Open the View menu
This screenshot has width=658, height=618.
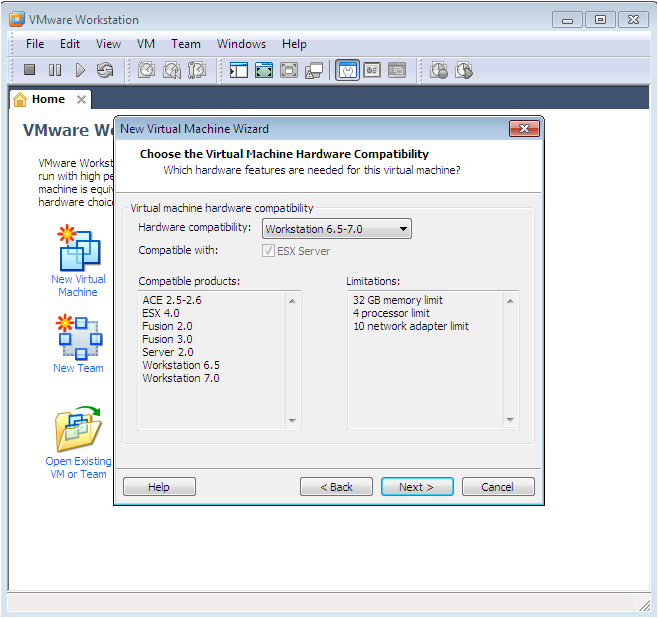[x=108, y=44]
